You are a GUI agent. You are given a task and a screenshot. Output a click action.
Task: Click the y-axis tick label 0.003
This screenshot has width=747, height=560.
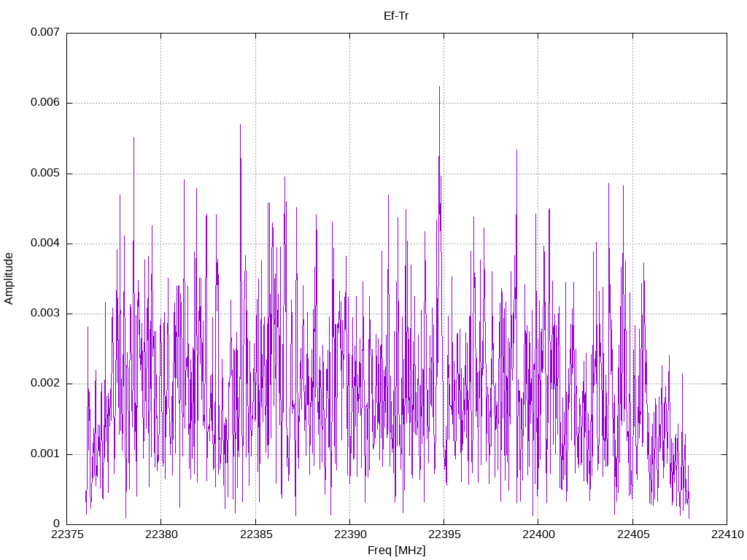click(45, 313)
